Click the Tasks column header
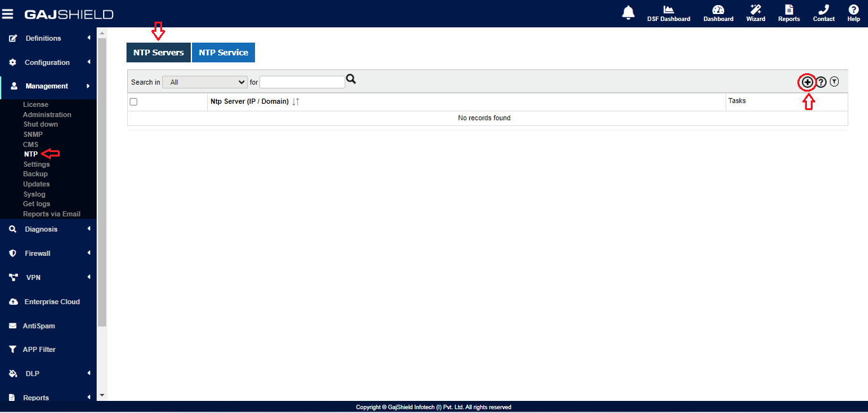Image resolution: width=868 pixels, height=413 pixels. (737, 101)
